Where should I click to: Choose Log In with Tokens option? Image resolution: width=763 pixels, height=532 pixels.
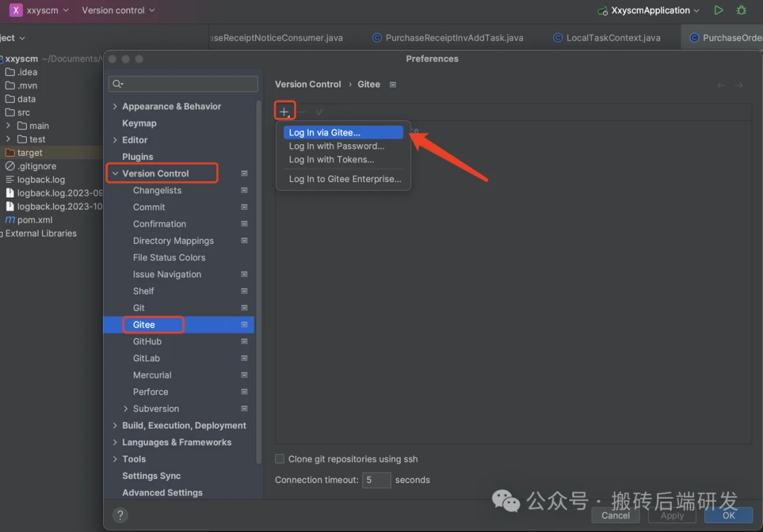pyautogui.click(x=343, y=159)
